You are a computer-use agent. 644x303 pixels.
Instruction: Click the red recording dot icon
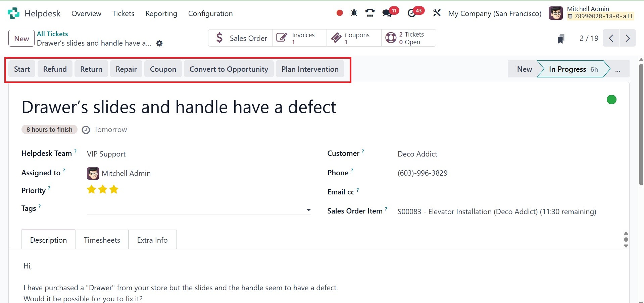click(340, 13)
